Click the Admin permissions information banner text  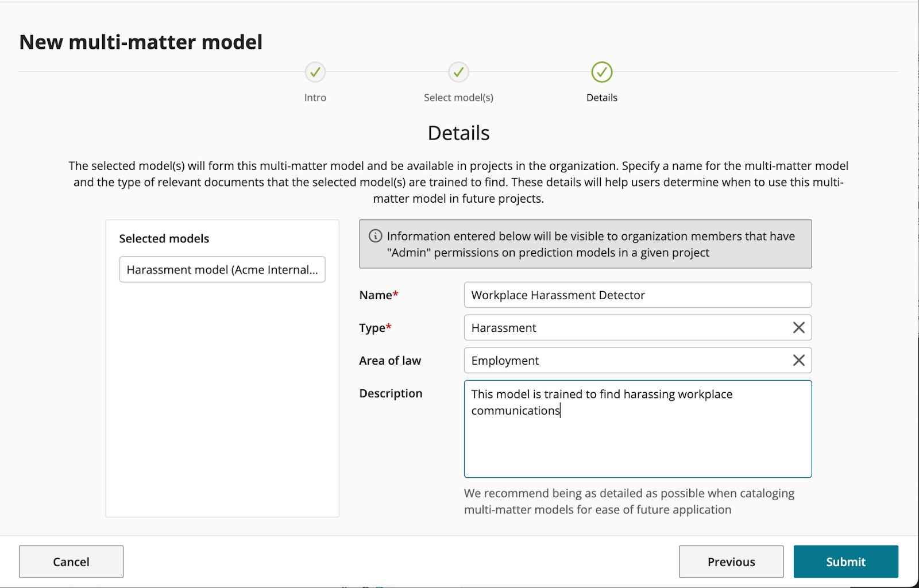(x=590, y=244)
